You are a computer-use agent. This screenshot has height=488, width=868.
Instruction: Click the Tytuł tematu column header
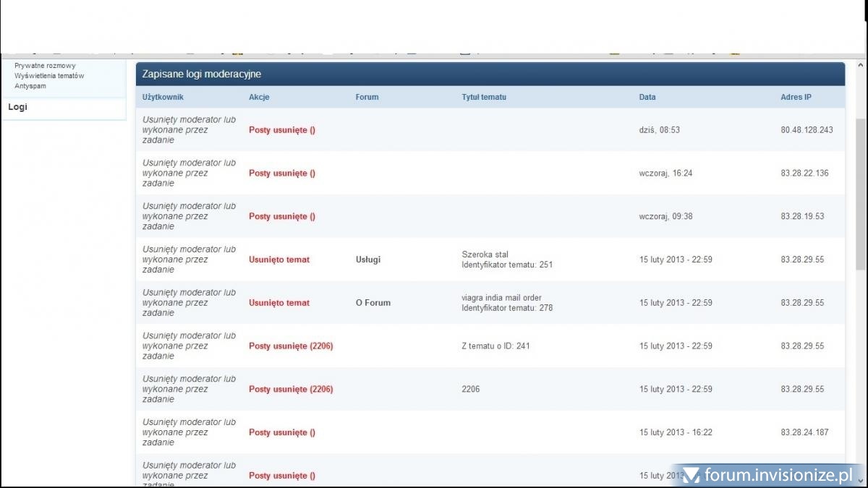click(x=484, y=97)
